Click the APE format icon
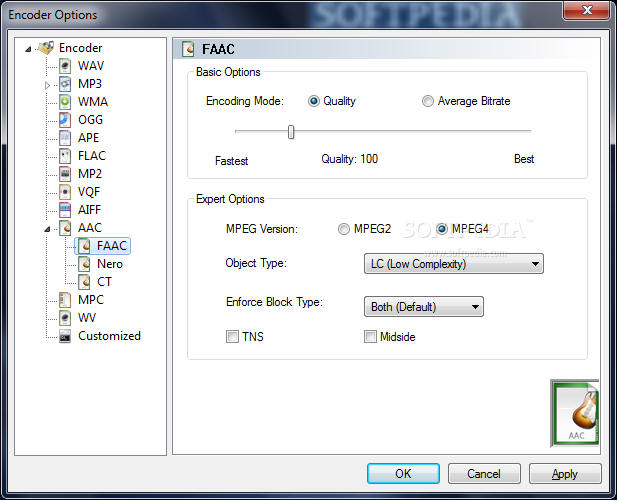This screenshot has height=500, width=617. [x=65, y=138]
